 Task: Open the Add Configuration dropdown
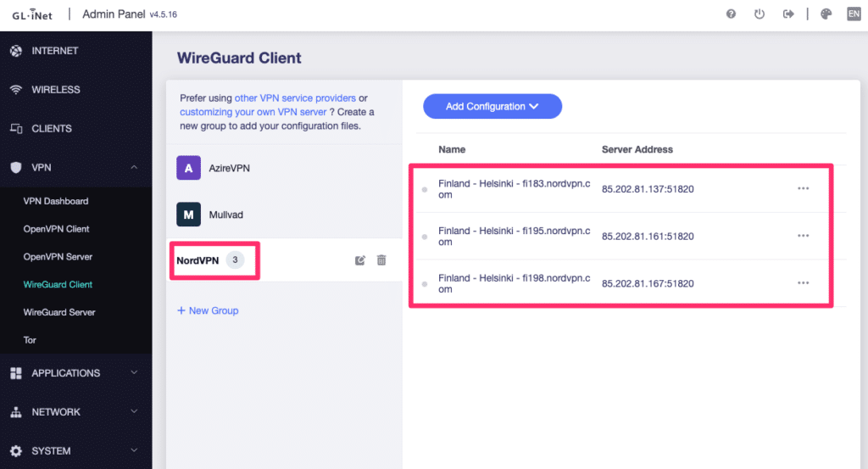492,106
